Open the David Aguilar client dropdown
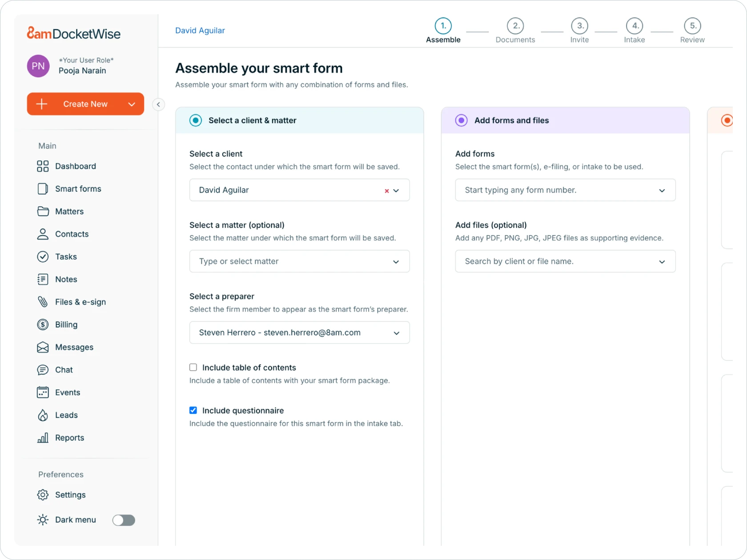Image resolution: width=747 pixels, height=560 pixels. [x=396, y=191]
